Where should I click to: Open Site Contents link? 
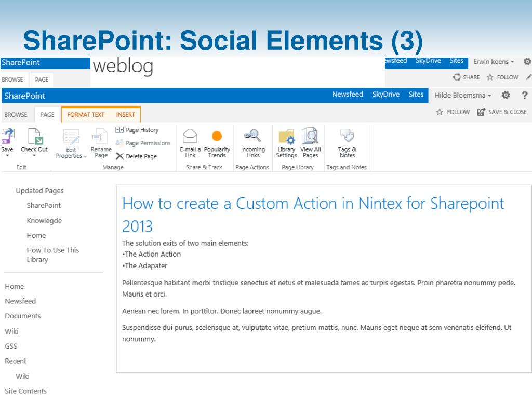click(x=25, y=391)
